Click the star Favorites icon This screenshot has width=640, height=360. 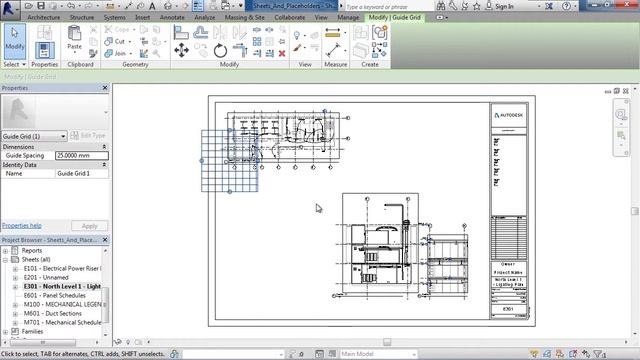pyautogui.click(x=477, y=6)
